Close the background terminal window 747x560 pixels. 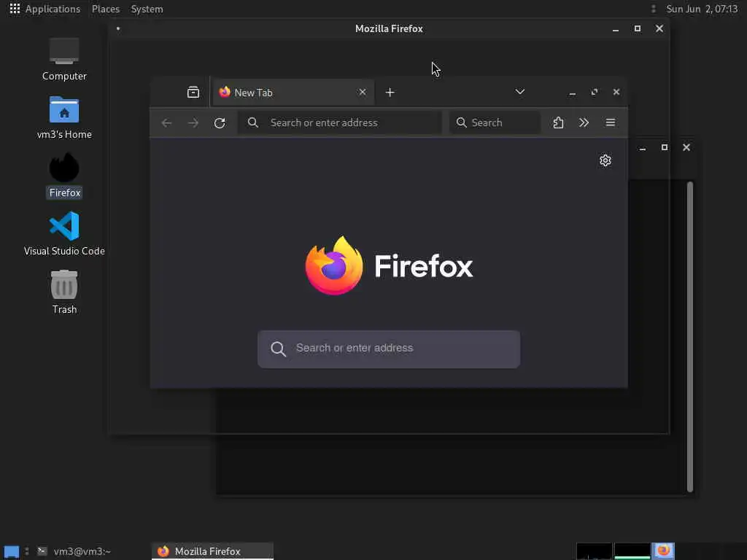686,147
